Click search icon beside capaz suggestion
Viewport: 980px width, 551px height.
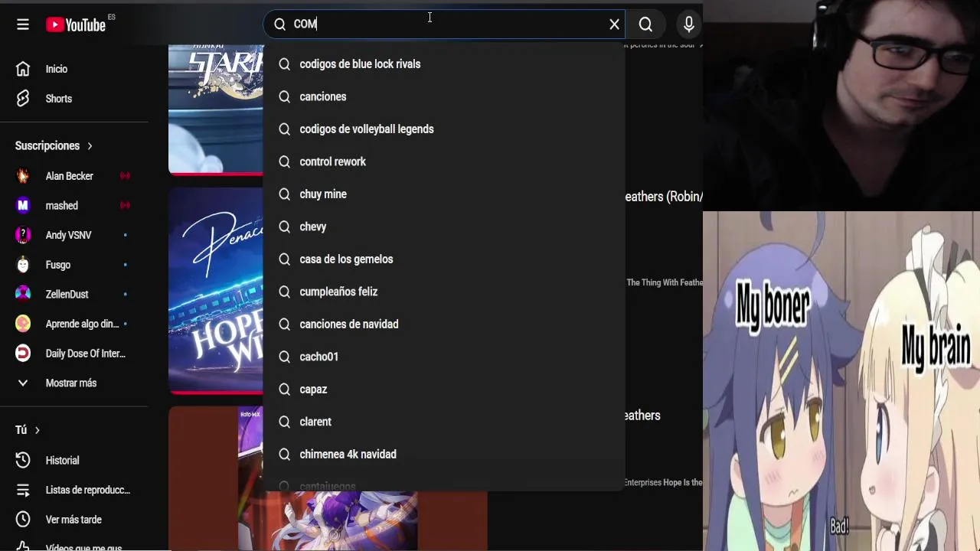coord(284,390)
